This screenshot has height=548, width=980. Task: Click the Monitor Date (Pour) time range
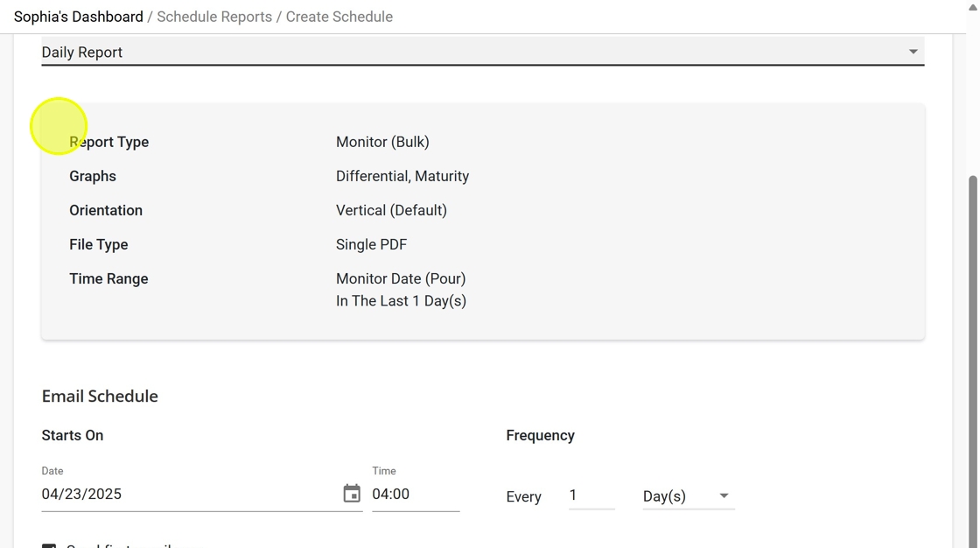coord(401,278)
